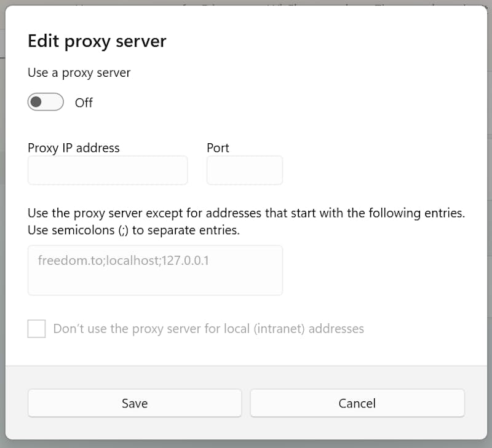
Task: Click the Off label beside the toggle
Action: [x=84, y=103]
